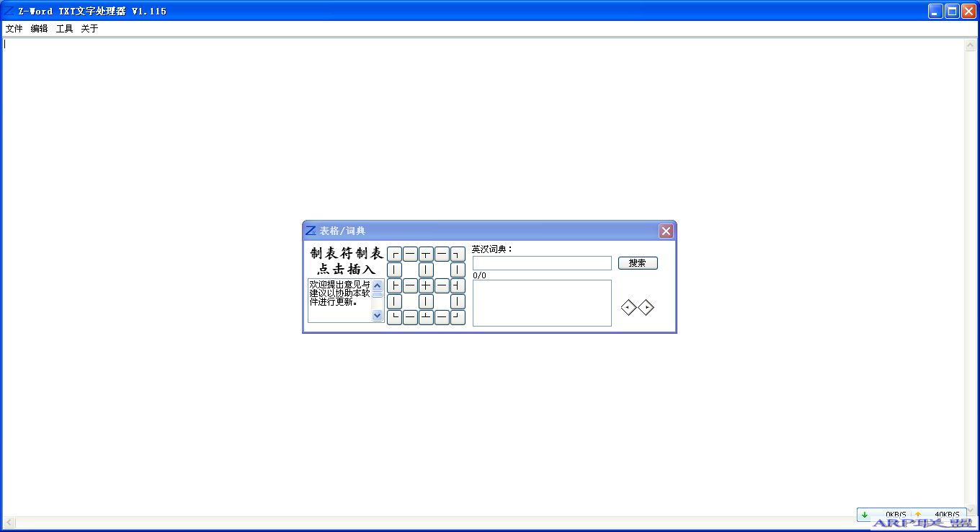The width and height of the screenshot is (980, 532).
Task: Open the 文件 menu
Action: tap(14, 28)
